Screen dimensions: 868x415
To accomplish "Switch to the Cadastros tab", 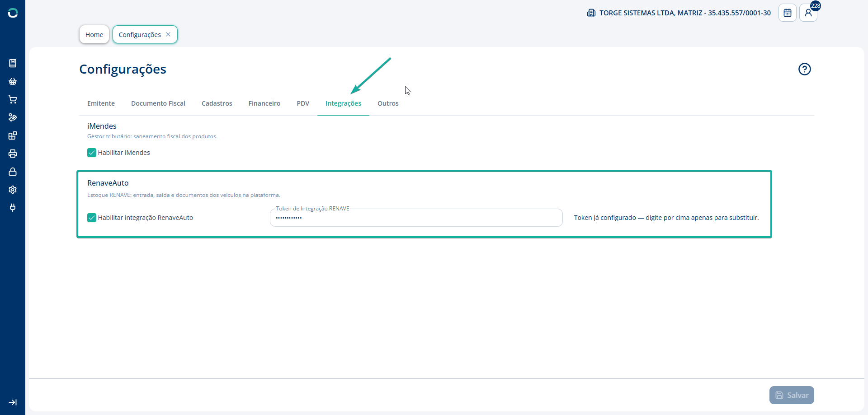I will pos(217,103).
